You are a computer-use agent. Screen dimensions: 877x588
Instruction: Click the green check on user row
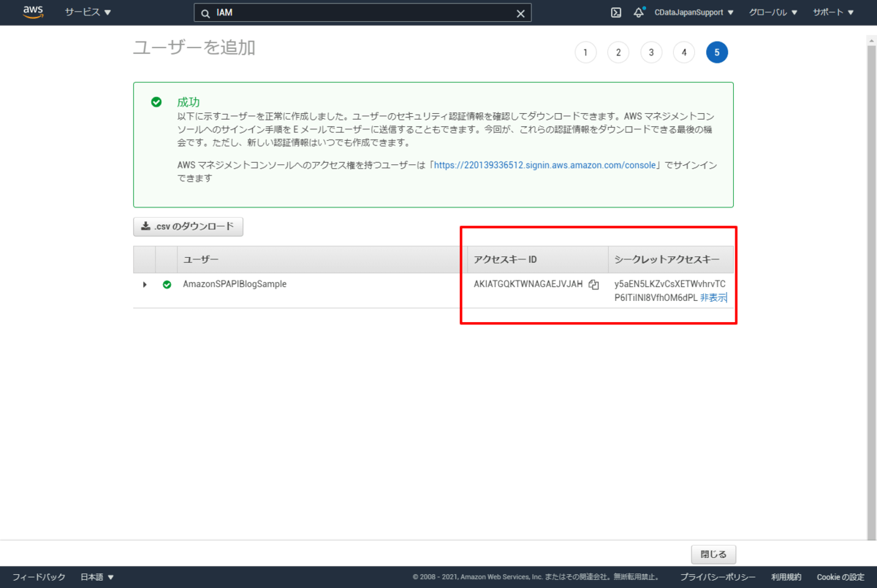167,284
